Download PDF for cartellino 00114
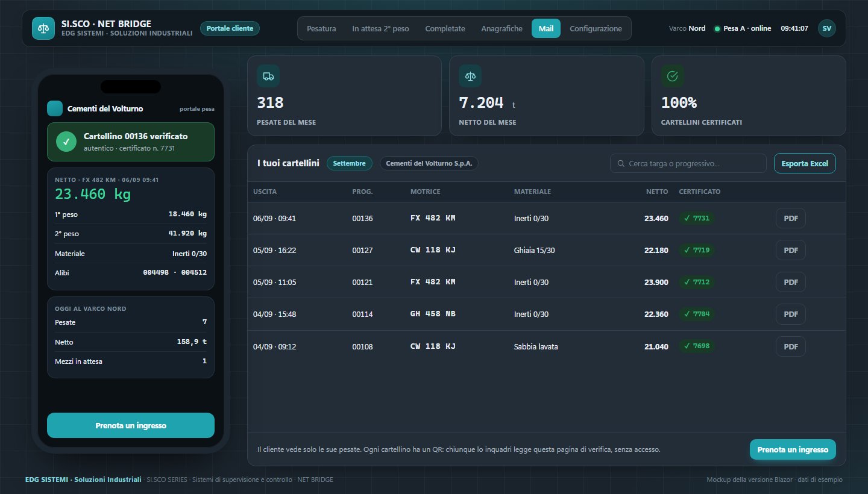Viewport: 868px width, 494px height. click(x=791, y=314)
